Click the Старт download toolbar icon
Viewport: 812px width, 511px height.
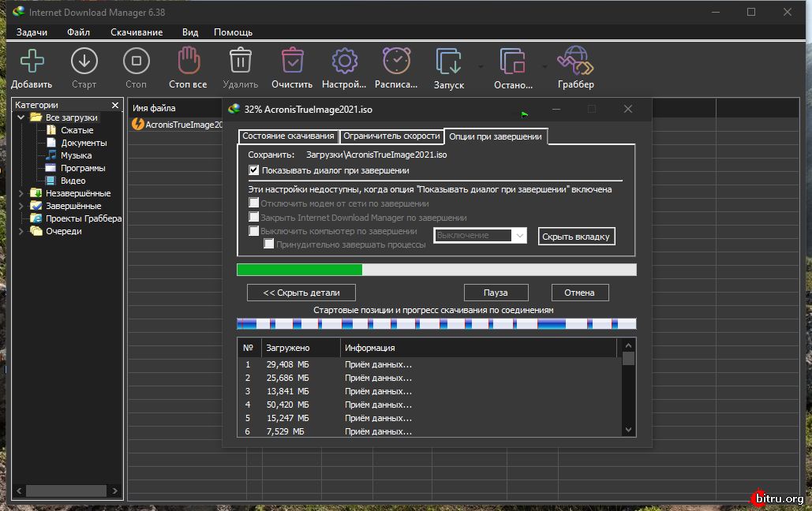coord(84,61)
